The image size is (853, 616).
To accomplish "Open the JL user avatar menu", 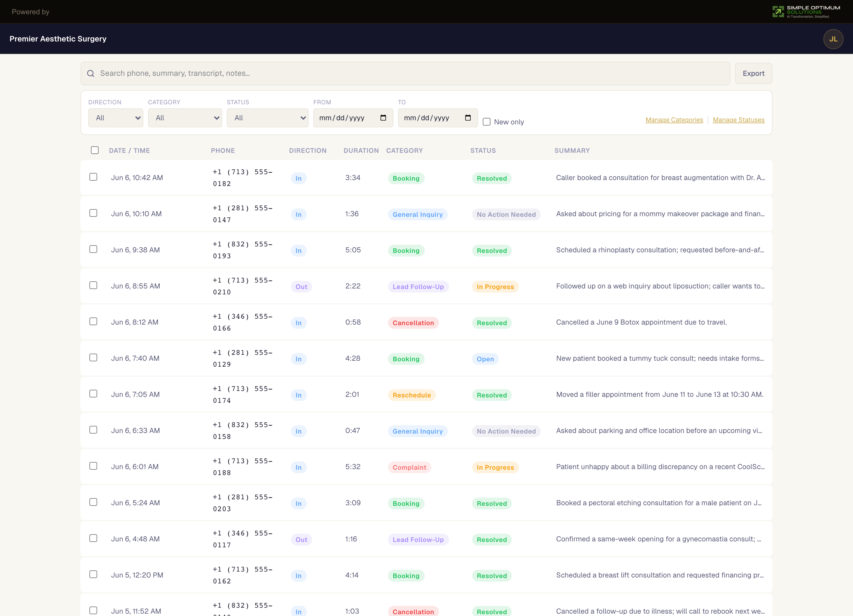I will pyautogui.click(x=833, y=39).
